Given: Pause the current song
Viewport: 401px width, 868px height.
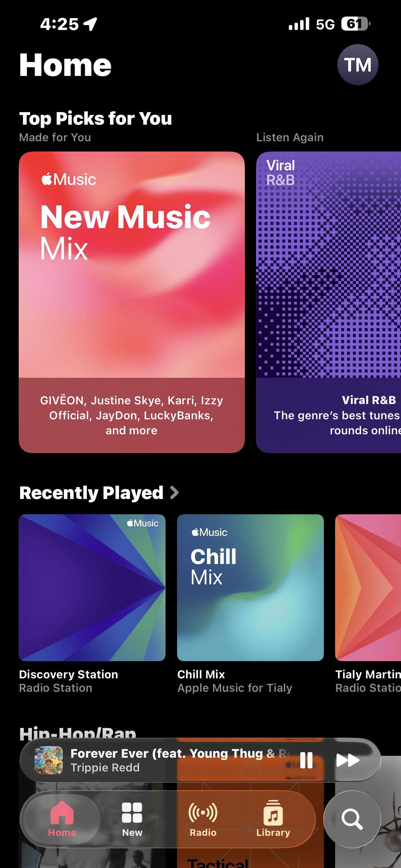Looking at the screenshot, I should click(306, 761).
